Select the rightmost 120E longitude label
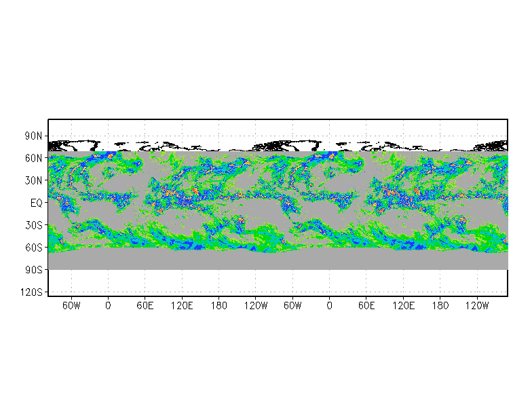This screenshot has height=415, width=532. point(403,306)
